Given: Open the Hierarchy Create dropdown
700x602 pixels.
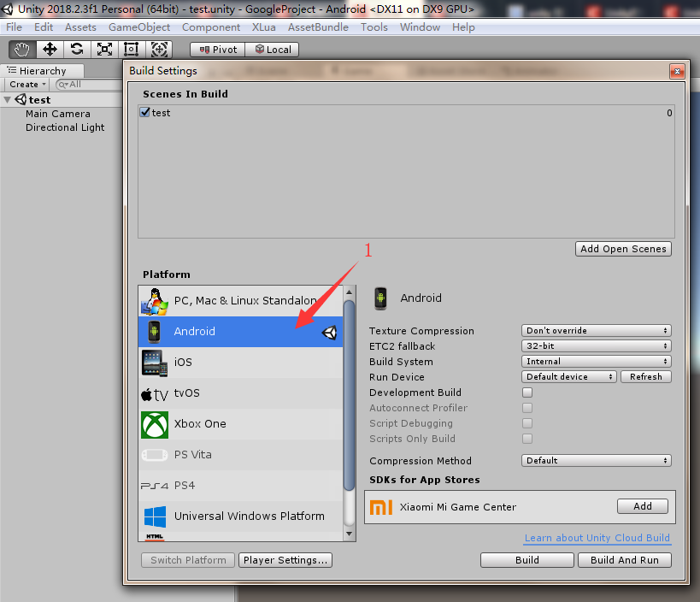Looking at the screenshot, I should pos(26,85).
